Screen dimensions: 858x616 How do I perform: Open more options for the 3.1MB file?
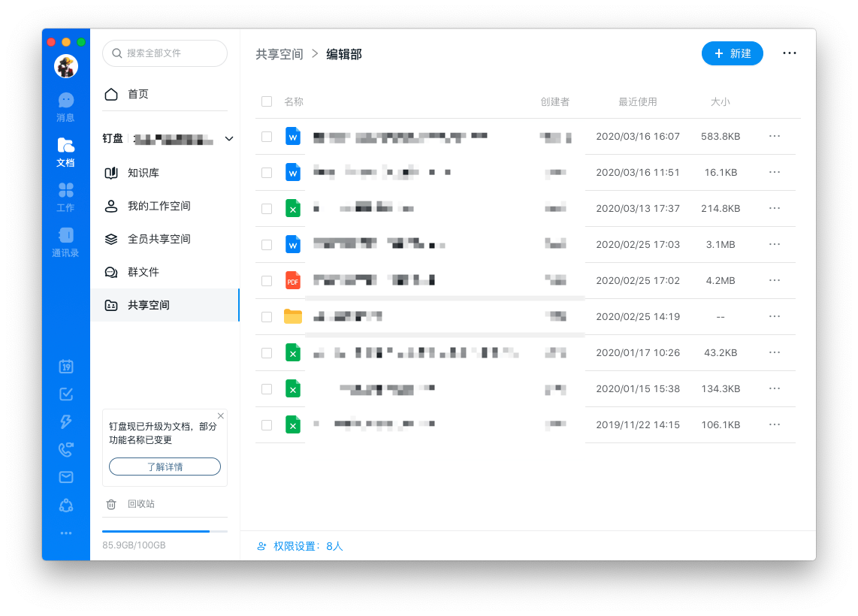point(775,245)
